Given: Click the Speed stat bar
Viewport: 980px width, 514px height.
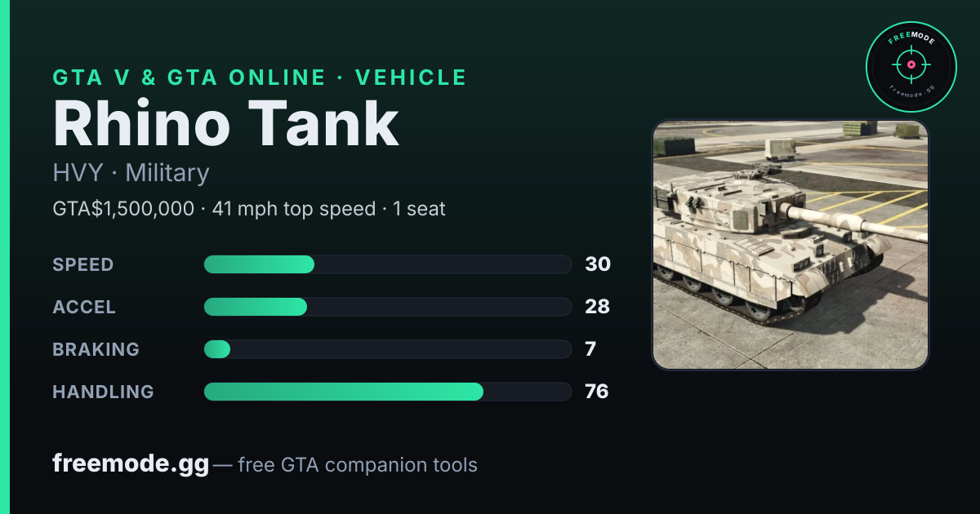Looking at the screenshot, I should 387,264.
